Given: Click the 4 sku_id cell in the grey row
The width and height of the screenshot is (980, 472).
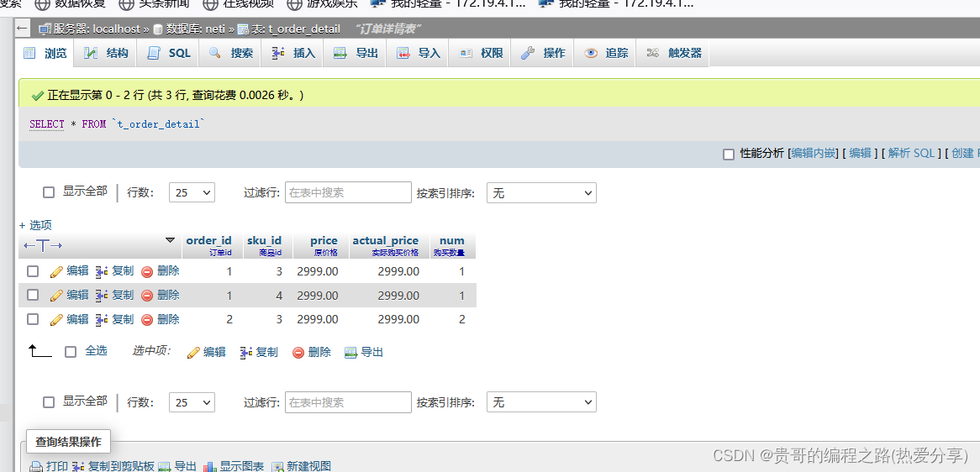Looking at the screenshot, I should point(268,296).
